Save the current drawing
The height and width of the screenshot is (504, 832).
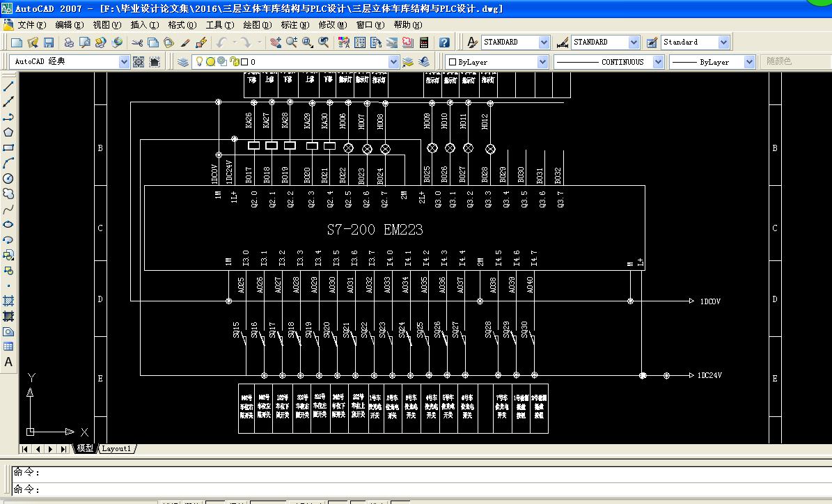pyautogui.click(x=49, y=42)
